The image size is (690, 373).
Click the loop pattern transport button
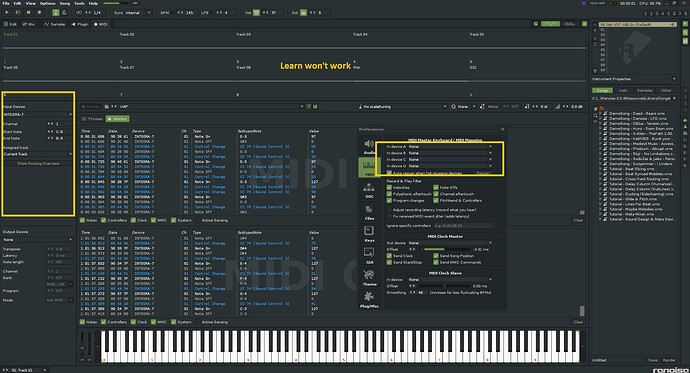18,13
